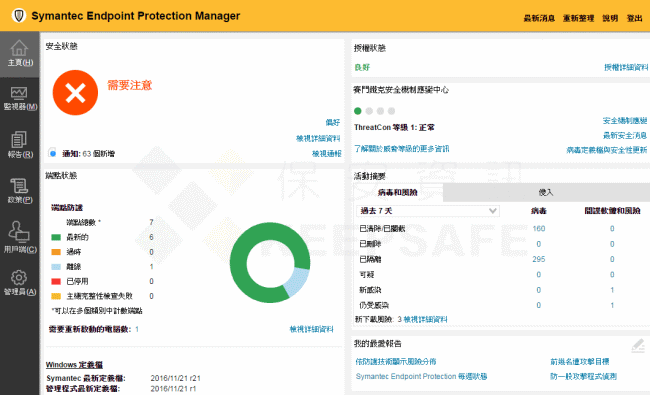Open 防一般攻擊程式偵測 report link

coord(583,376)
